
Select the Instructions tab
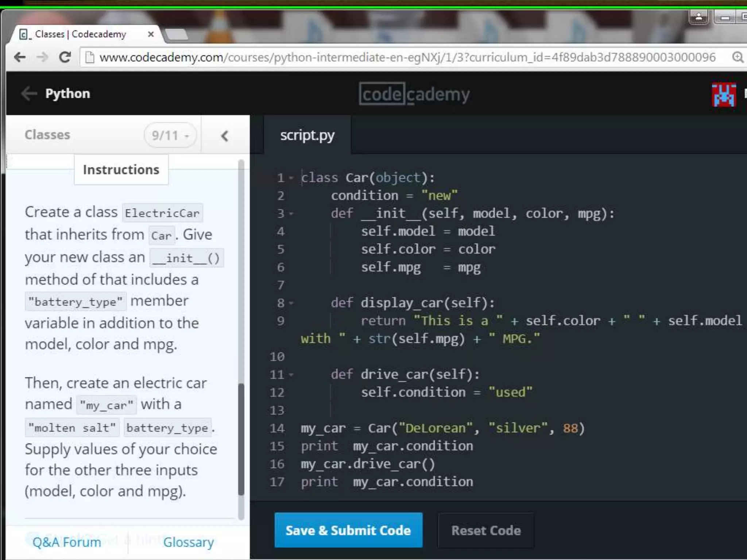[121, 170]
